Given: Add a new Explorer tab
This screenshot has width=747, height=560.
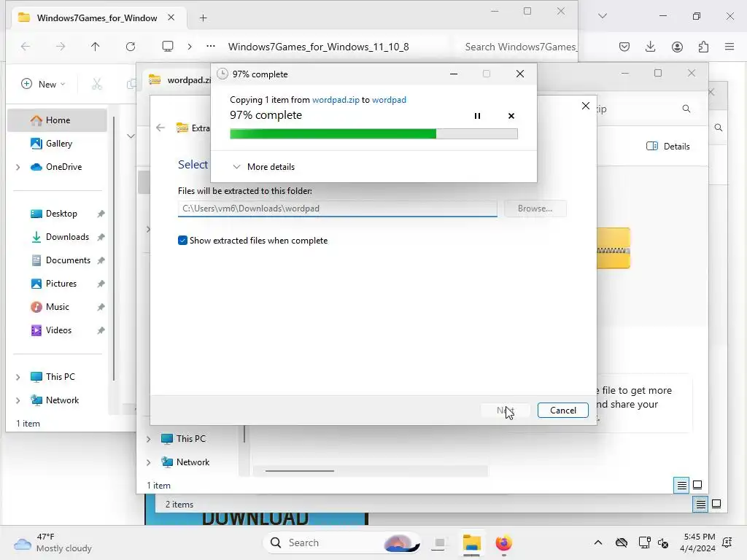Looking at the screenshot, I should (x=204, y=18).
